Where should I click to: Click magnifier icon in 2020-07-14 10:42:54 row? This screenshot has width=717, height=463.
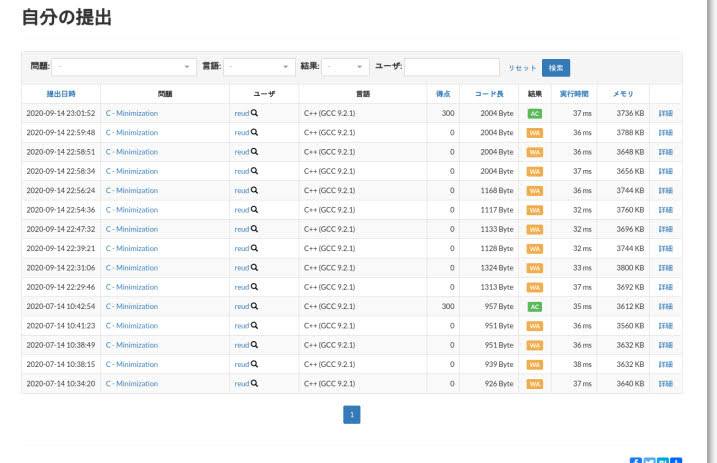click(254, 306)
